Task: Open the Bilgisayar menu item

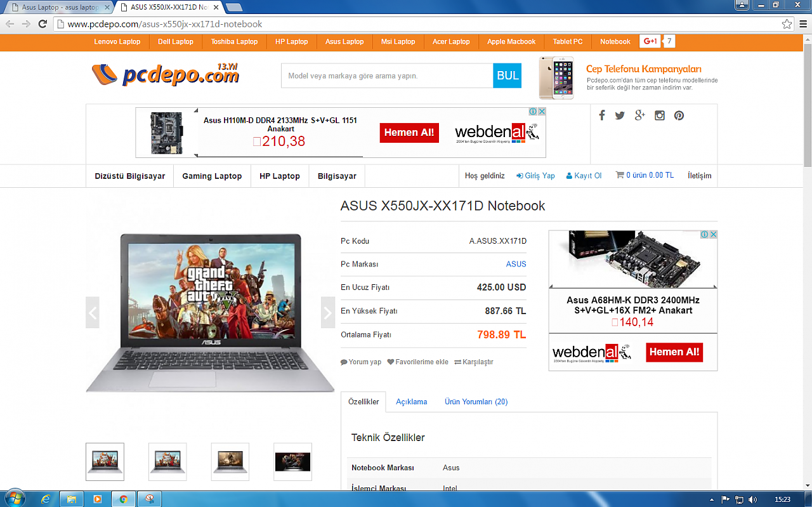Action: point(337,176)
